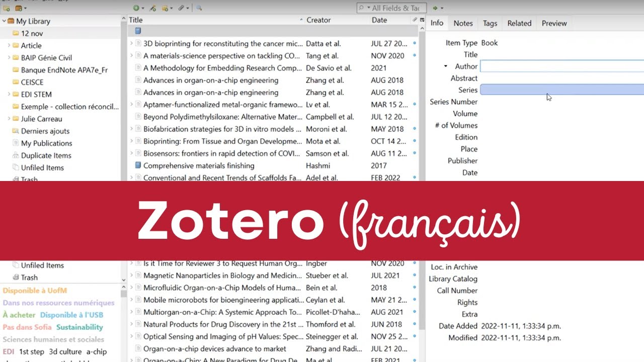The width and height of the screenshot is (644, 362).
Task: Switch to the Info tab
Action: click(x=437, y=23)
